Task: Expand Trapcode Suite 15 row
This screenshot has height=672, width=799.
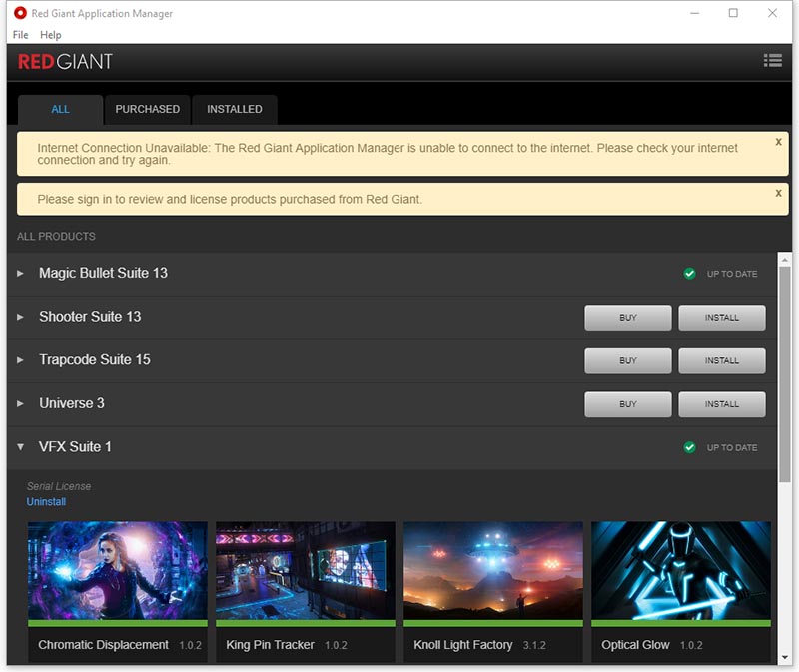Action: click(x=20, y=360)
